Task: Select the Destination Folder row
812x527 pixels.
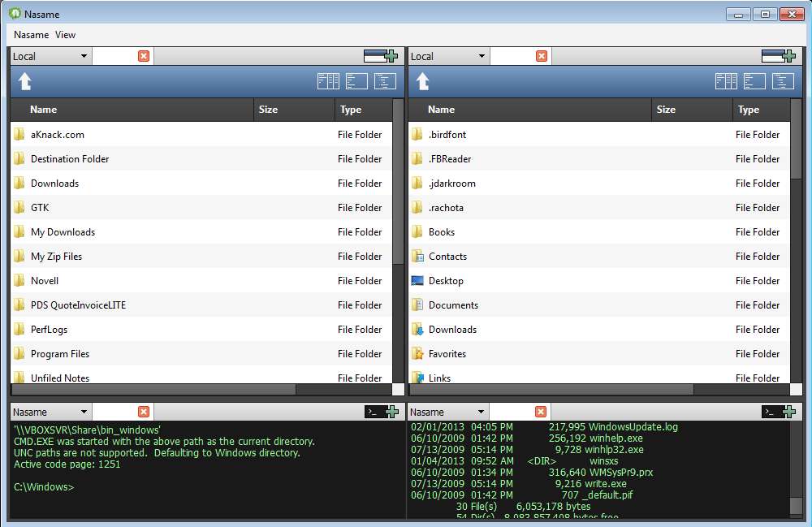Action: (x=201, y=159)
